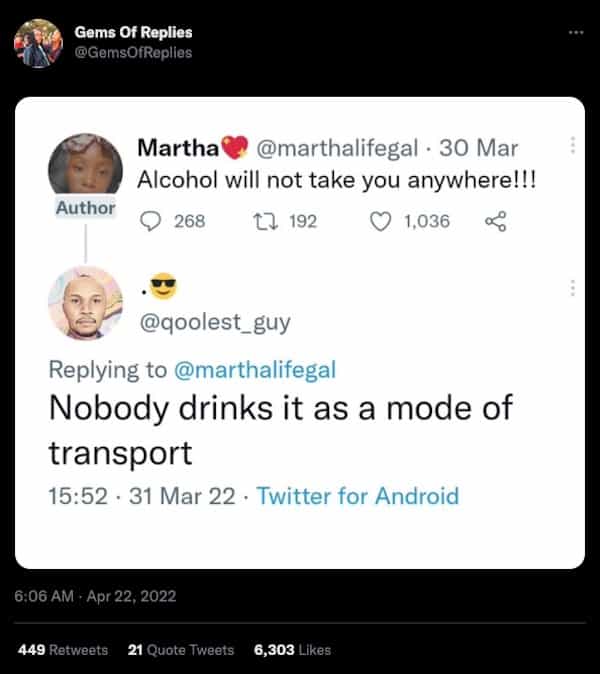Open the Gems Of Replies display name

[133, 33]
